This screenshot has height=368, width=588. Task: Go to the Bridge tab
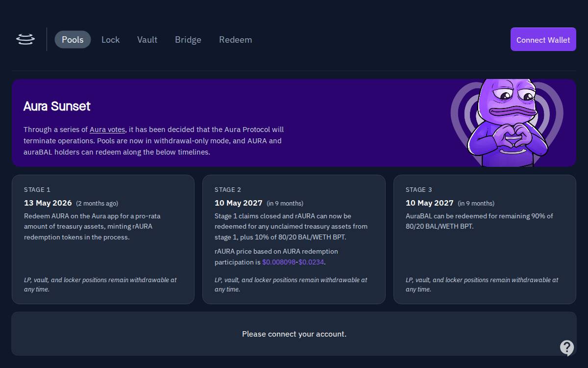(188, 40)
